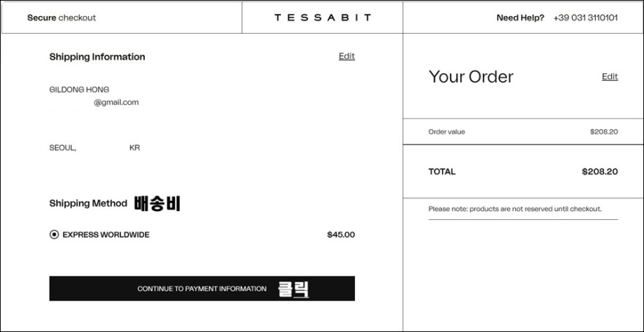Click the SEOUL city text

click(x=63, y=148)
